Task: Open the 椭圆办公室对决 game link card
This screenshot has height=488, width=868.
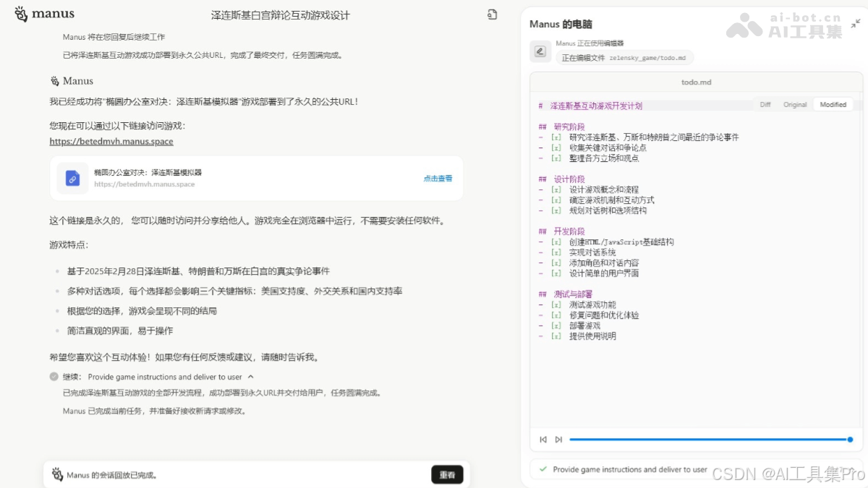Action: [256, 178]
